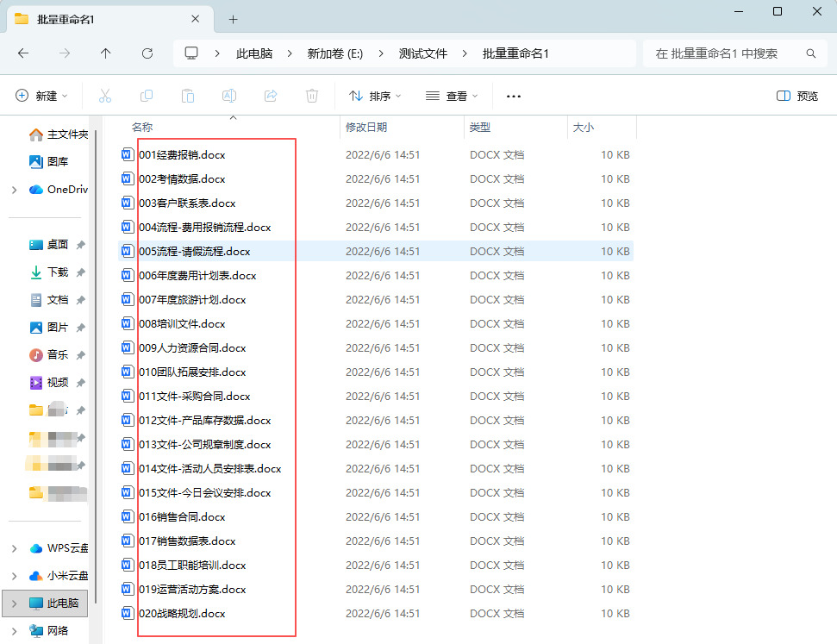Open 文档 quick access folder

coord(48,300)
